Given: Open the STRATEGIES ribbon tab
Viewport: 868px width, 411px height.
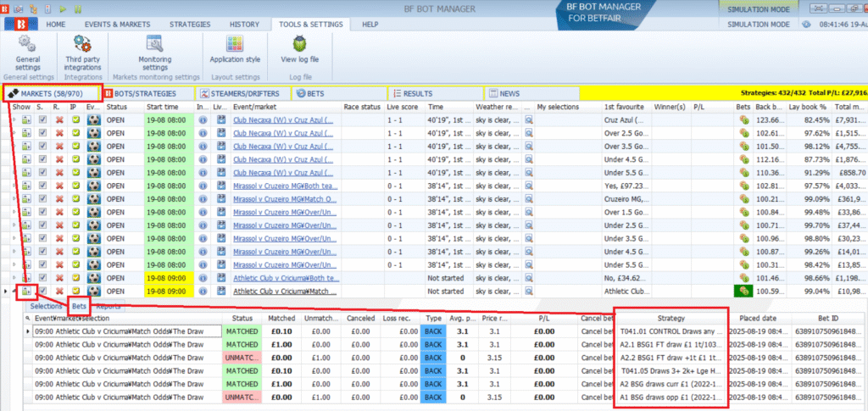Looking at the screenshot, I should [x=190, y=25].
